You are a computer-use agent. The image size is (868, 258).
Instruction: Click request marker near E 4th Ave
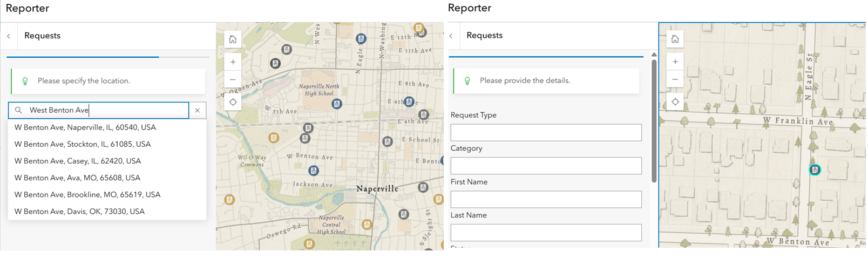coord(424,114)
